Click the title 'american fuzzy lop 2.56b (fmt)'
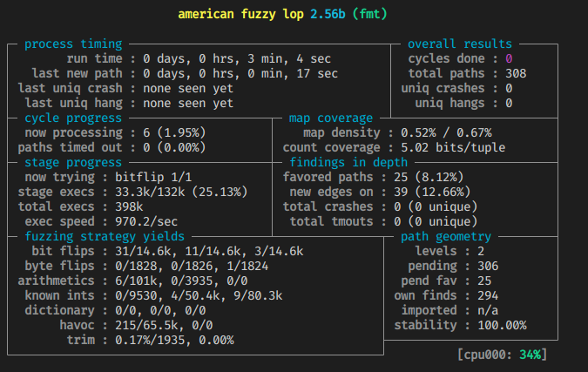This screenshot has height=372, width=588. [282, 14]
